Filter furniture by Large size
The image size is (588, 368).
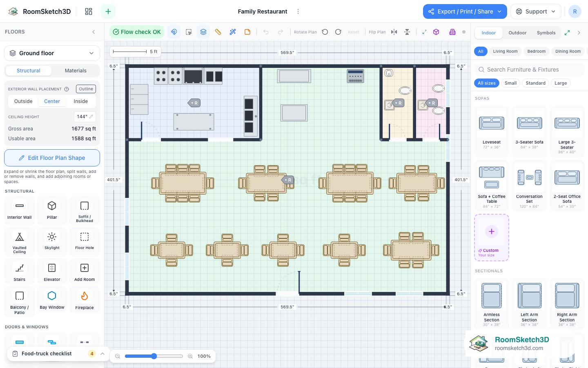pyautogui.click(x=561, y=83)
